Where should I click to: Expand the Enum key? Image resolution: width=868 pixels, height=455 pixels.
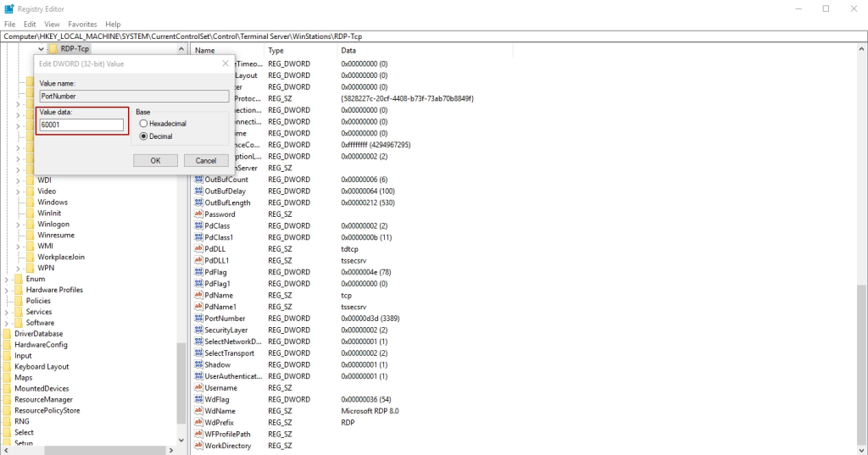pyautogui.click(x=7, y=280)
